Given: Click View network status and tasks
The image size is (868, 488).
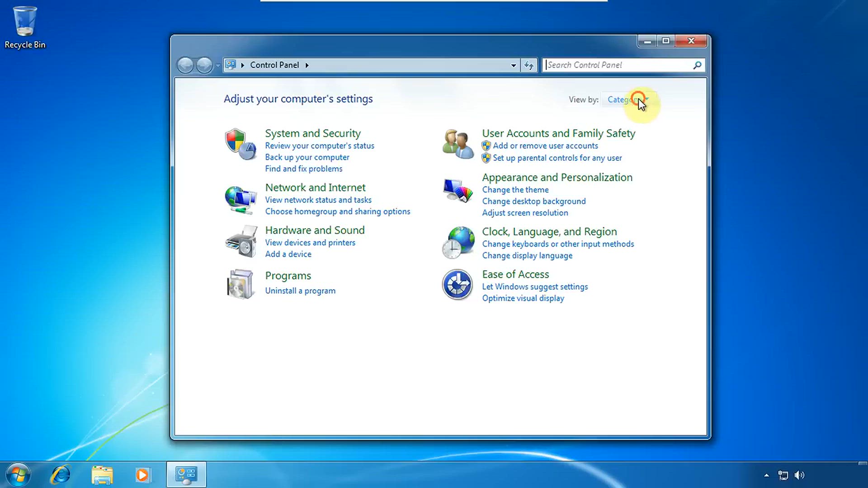Looking at the screenshot, I should tap(318, 200).
